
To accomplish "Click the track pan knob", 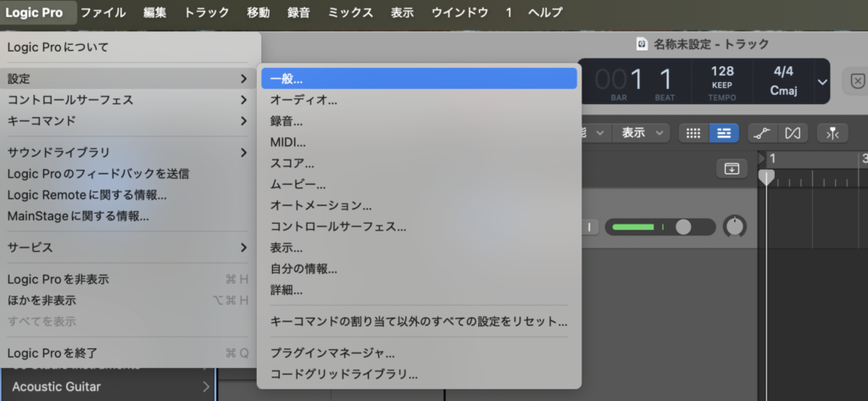I will click(735, 226).
